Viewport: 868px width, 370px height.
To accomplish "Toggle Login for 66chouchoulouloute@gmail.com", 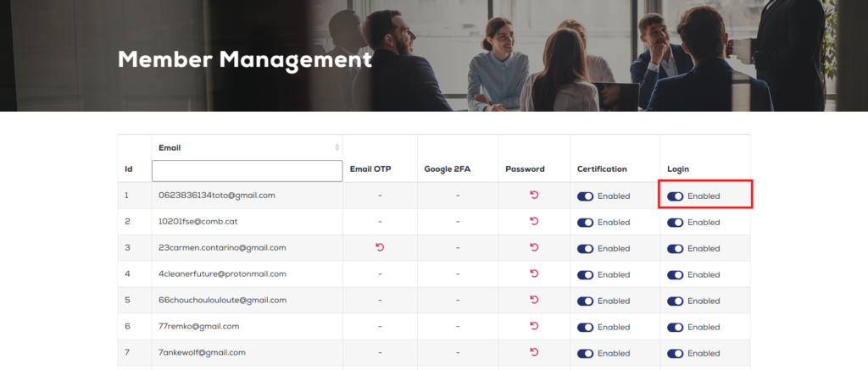I will pos(676,301).
